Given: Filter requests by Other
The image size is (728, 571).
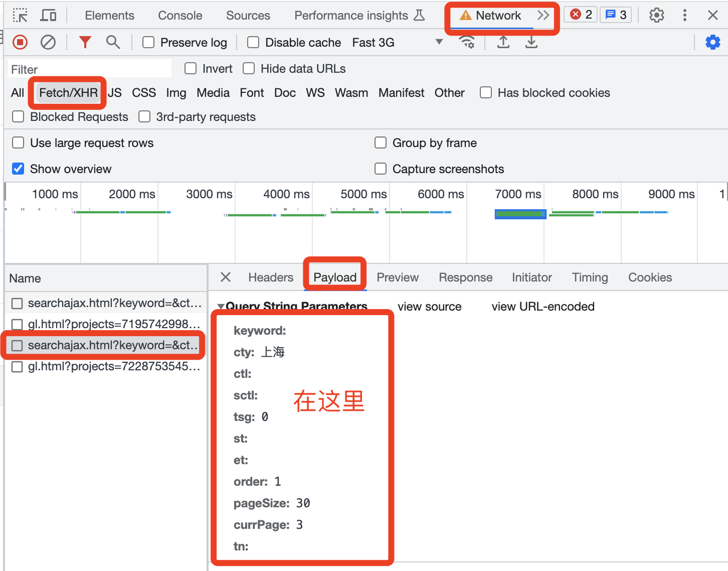Looking at the screenshot, I should [x=449, y=93].
